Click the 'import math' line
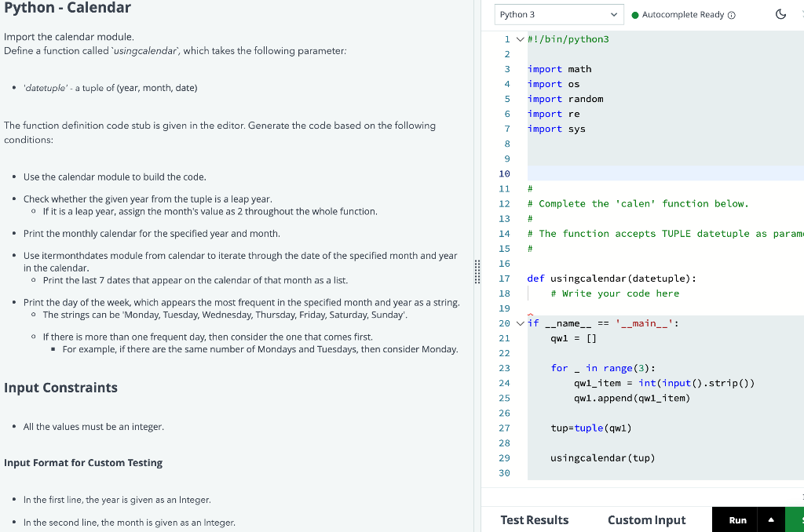 pos(559,69)
